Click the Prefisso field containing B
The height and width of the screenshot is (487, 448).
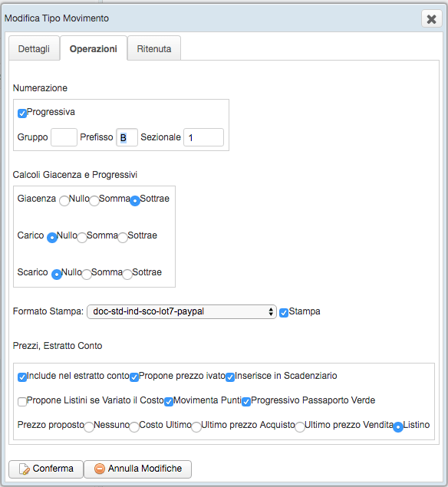(x=127, y=137)
